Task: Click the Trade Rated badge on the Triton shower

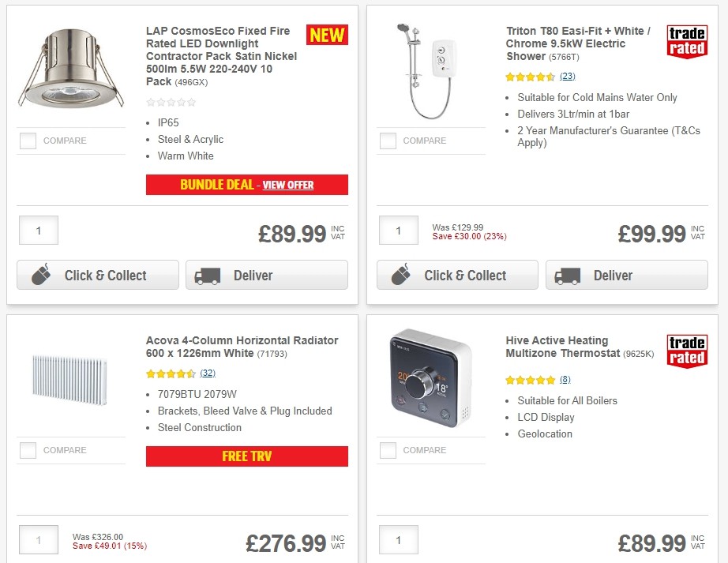Action: [x=686, y=41]
